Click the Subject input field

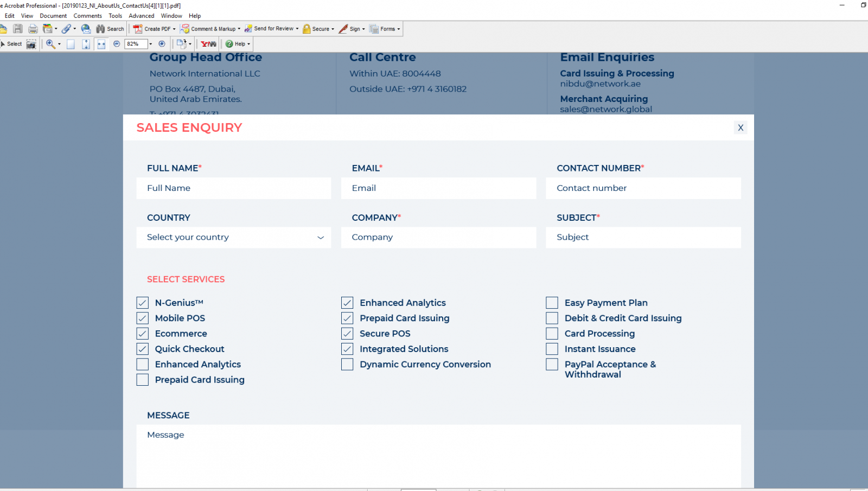[x=643, y=237]
